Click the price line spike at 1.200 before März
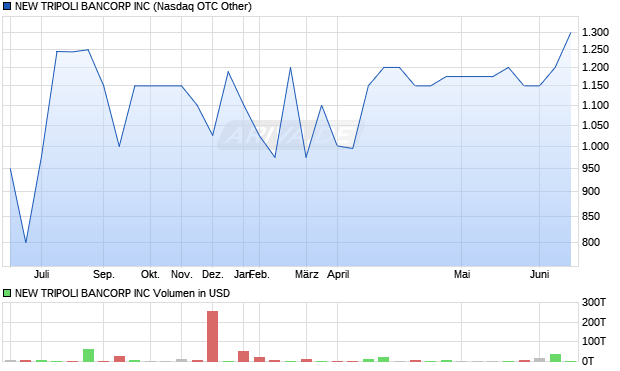This screenshot has width=620, height=371. point(291,68)
